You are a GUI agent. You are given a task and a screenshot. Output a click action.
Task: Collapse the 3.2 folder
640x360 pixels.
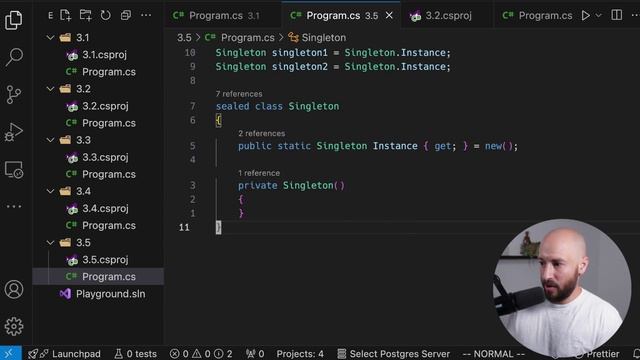pos(50,89)
